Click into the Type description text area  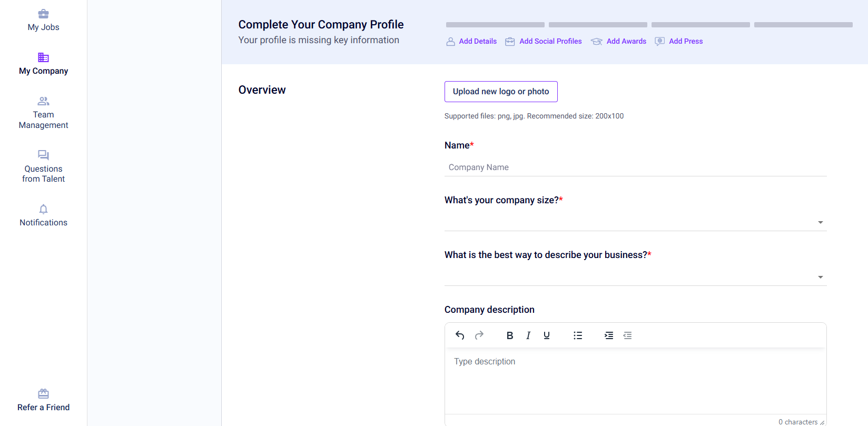point(635,381)
